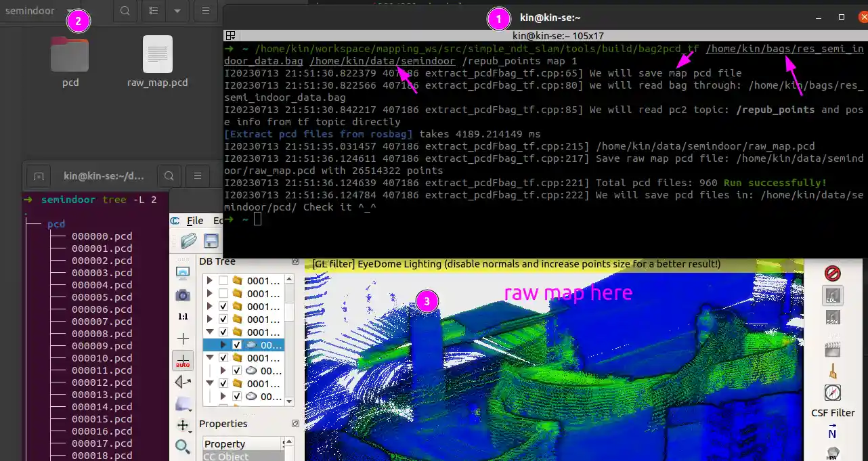Click the Remove GL filter icon
The width and height of the screenshot is (868, 461).
[832, 273]
